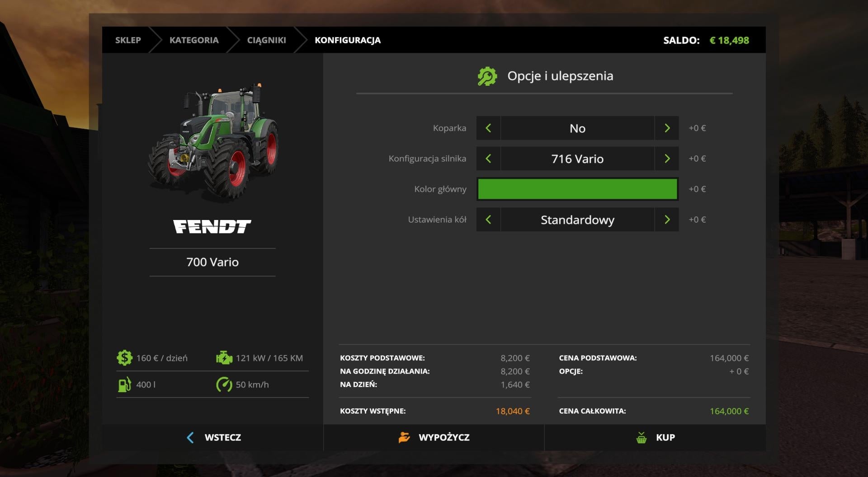Image resolution: width=868 pixels, height=477 pixels.
Task: Click the Na dzień 1,640 € value
Action: pyautogui.click(x=515, y=385)
